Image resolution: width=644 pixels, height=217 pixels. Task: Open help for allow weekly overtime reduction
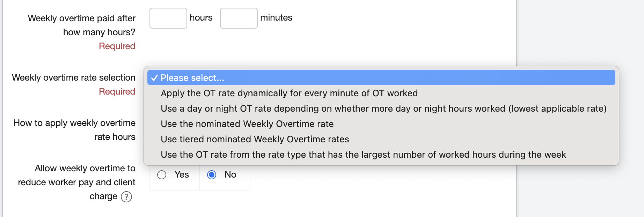[x=126, y=197]
